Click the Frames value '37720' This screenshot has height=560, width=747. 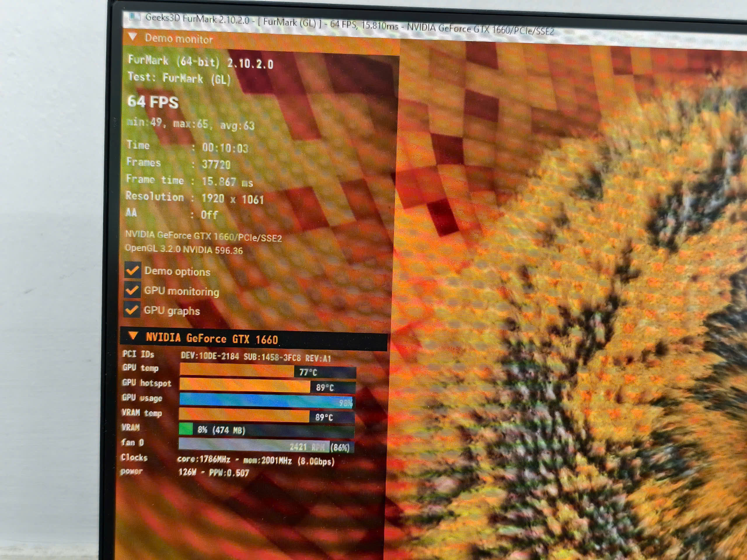click(216, 165)
